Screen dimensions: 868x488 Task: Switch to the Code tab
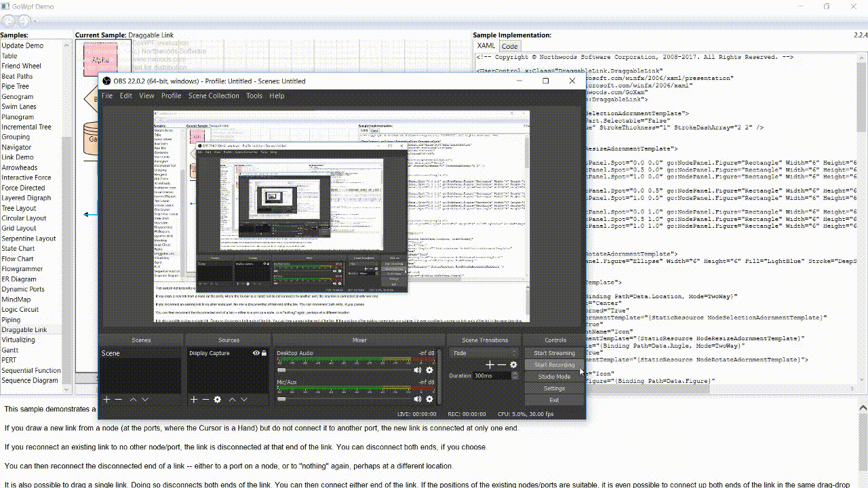(510, 46)
